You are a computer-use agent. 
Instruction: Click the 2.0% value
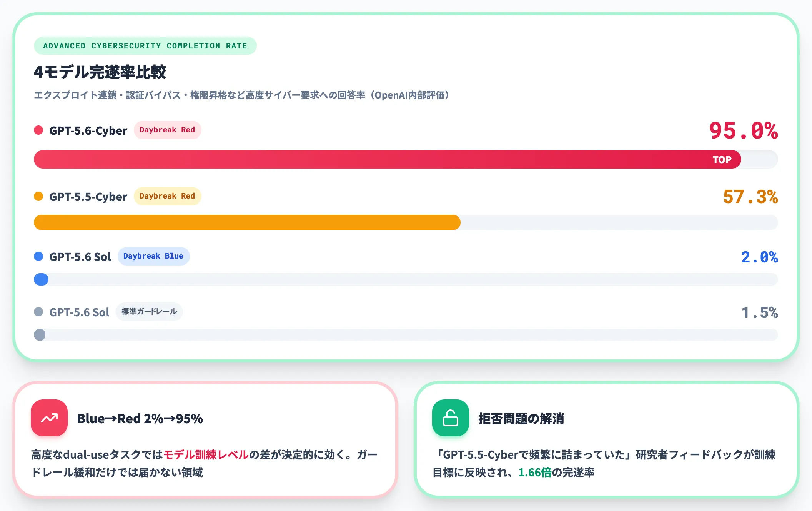tap(760, 257)
